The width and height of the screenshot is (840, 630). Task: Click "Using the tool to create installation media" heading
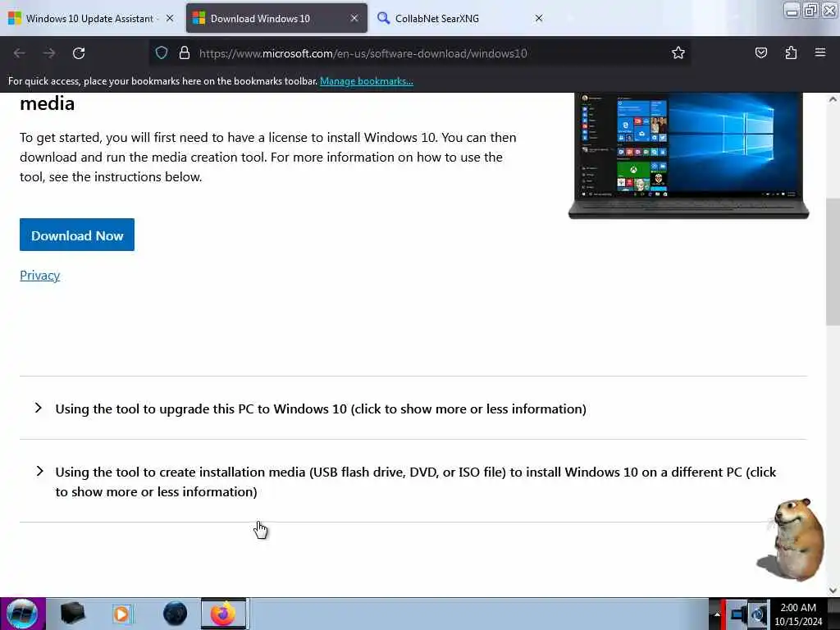tap(416, 482)
